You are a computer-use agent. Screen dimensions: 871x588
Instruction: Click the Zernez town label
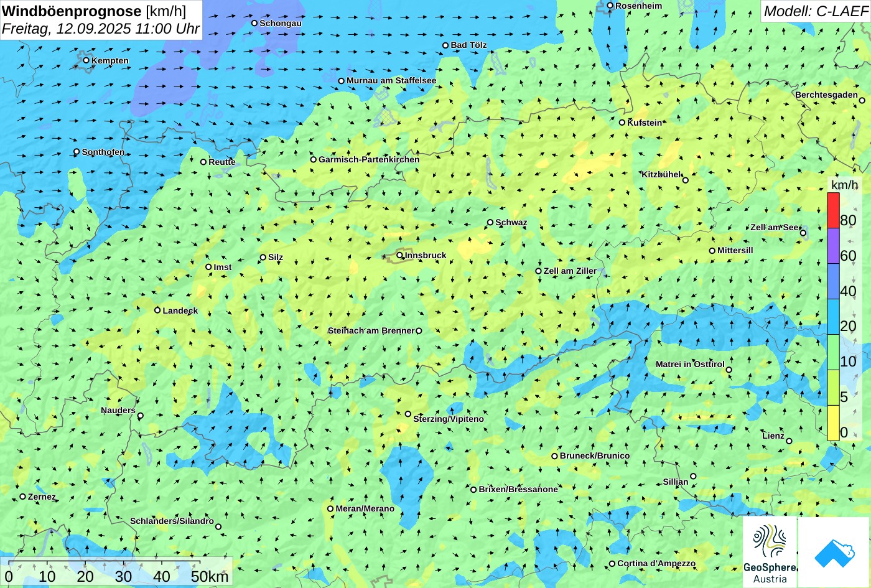[42, 497]
